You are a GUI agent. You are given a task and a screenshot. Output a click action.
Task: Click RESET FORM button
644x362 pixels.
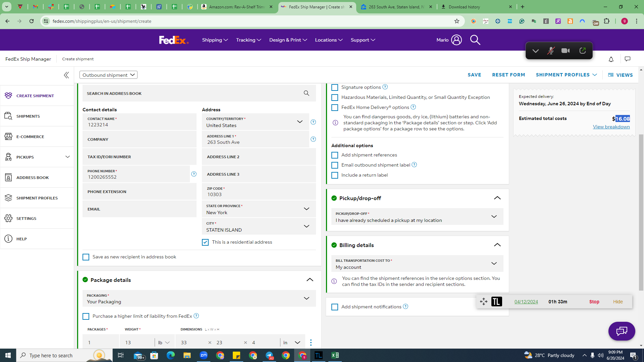tap(508, 75)
